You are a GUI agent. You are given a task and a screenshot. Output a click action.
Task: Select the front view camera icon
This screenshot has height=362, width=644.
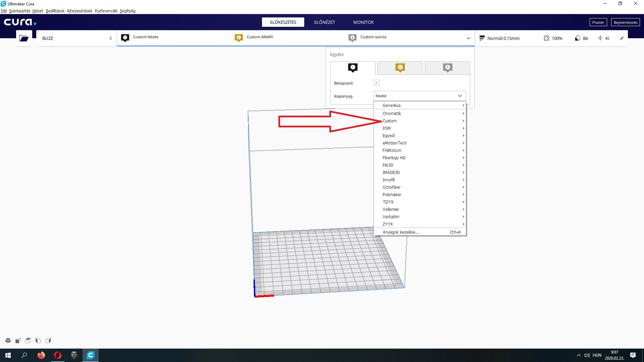point(18,341)
